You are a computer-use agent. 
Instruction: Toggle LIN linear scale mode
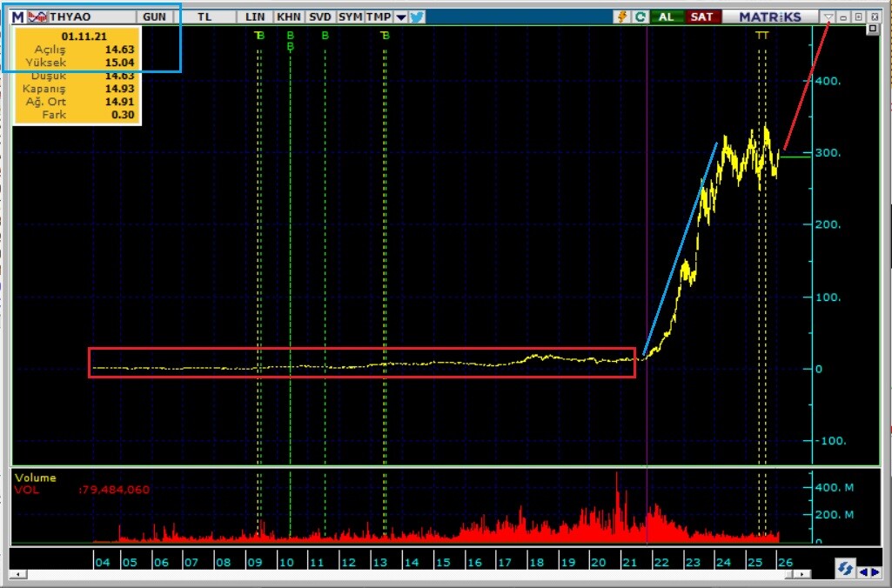tap(256, 17)
